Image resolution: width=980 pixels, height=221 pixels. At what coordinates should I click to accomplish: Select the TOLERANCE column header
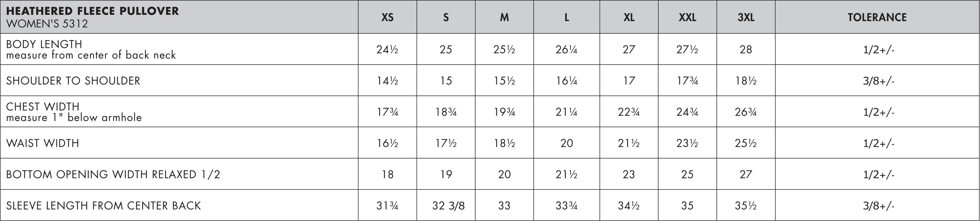click(877, 17)
